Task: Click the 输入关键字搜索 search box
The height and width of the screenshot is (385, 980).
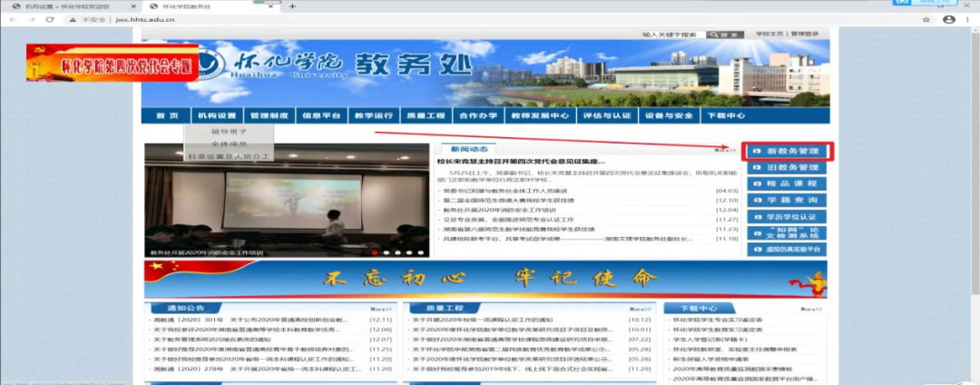Action: point(673,35)
